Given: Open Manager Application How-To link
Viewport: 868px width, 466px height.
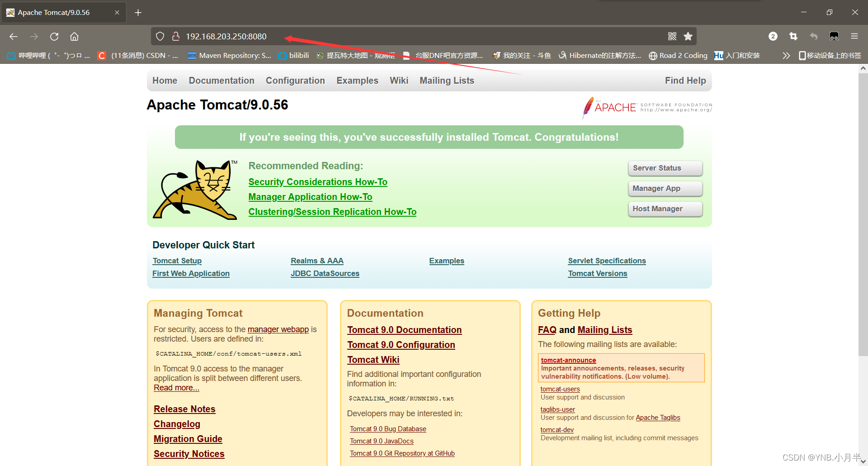Looking at the screenshot, I should [x=310, y=197].
